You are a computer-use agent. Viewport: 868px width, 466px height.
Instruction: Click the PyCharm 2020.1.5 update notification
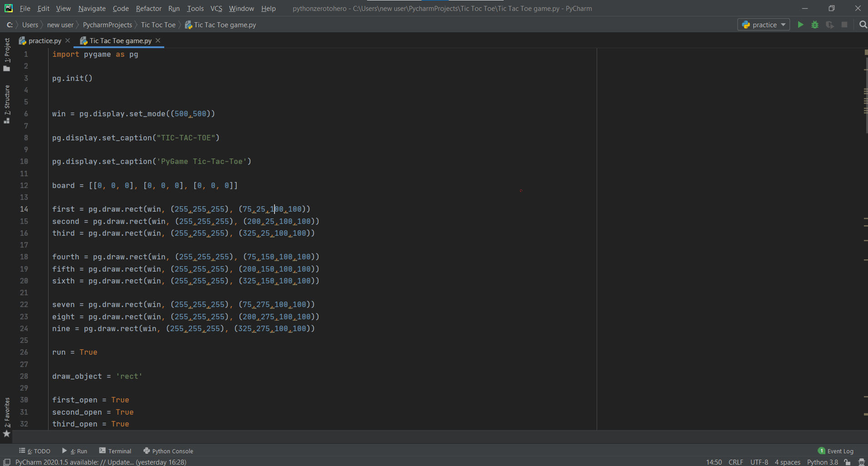pos(101,462)
